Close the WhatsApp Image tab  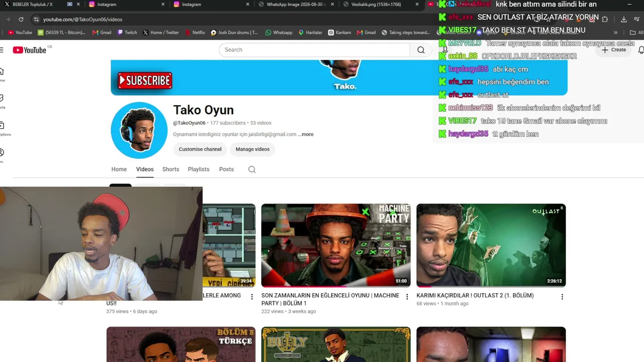point(332,5)
